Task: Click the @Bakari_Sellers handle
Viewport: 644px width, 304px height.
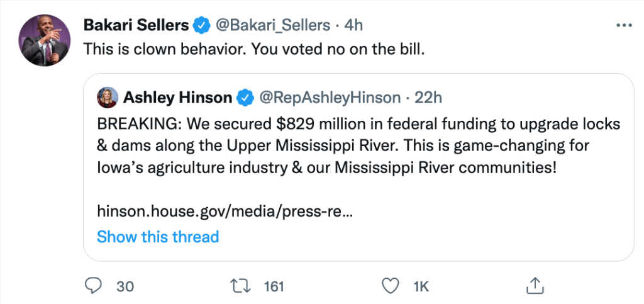Action: (x=273, y=26)
